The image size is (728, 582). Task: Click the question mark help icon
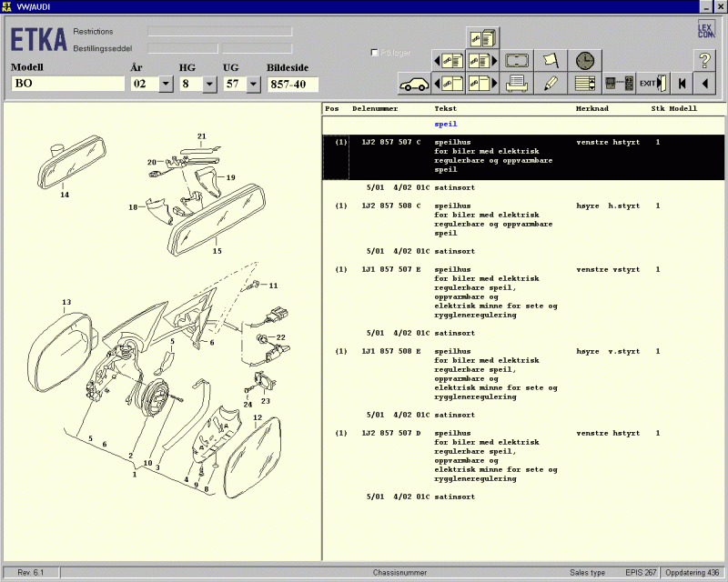click(703, 61)
